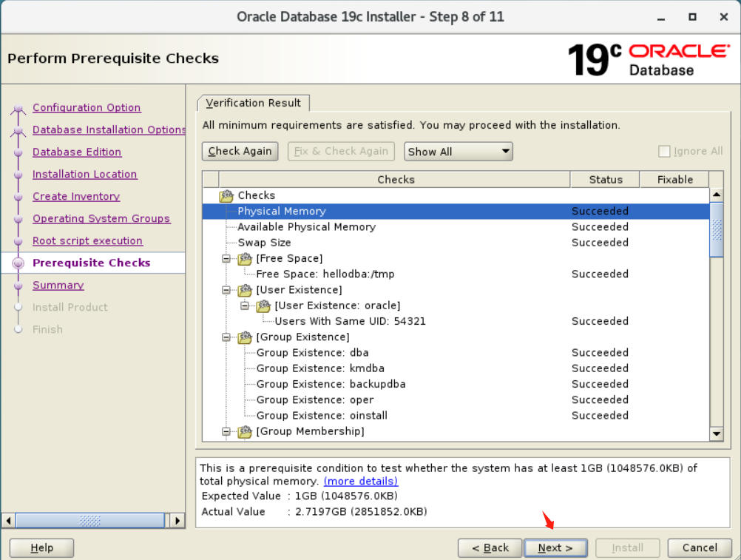Go to Summary step

coord(58,286)
